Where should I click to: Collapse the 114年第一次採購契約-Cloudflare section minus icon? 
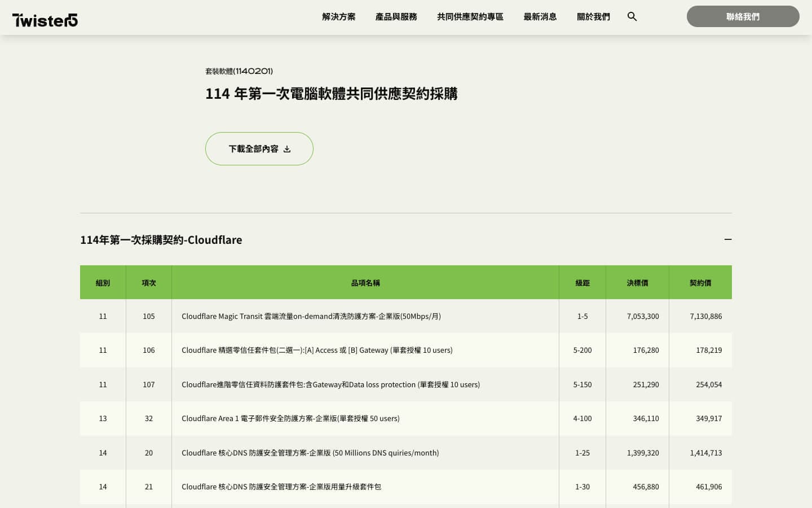pyautogui.click(x=728, y=239)
